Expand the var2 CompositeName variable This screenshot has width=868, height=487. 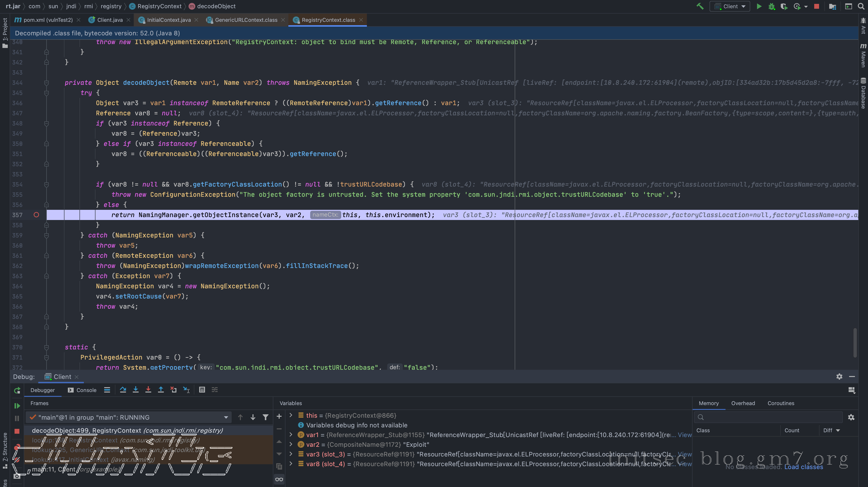tap(291, 445)
